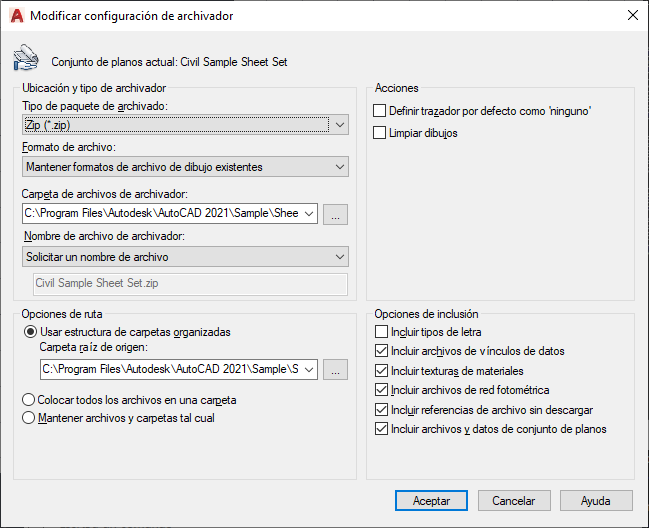Open the Carpeta raíz de origen dropdown
Viewport: 649px width, 528px height.
(309, 370)
